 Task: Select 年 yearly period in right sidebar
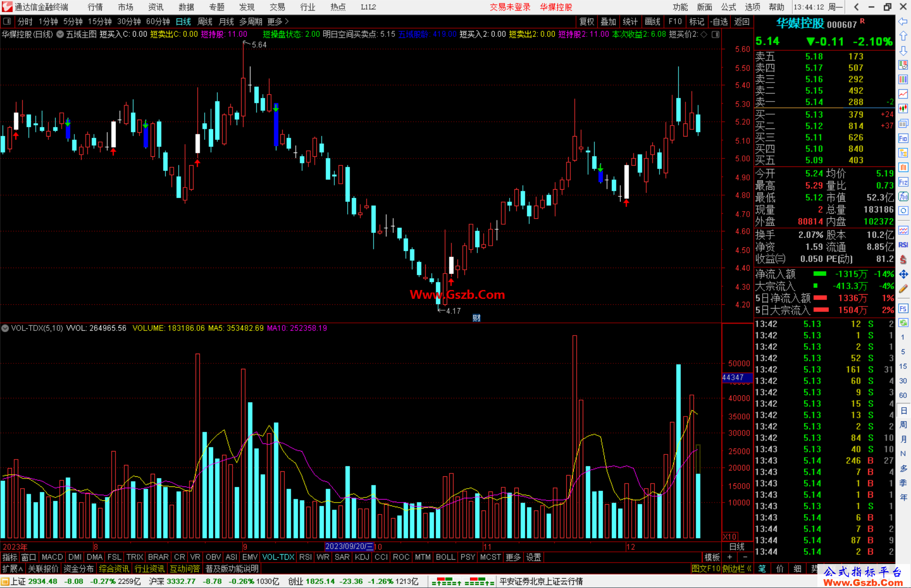(903, 497)
